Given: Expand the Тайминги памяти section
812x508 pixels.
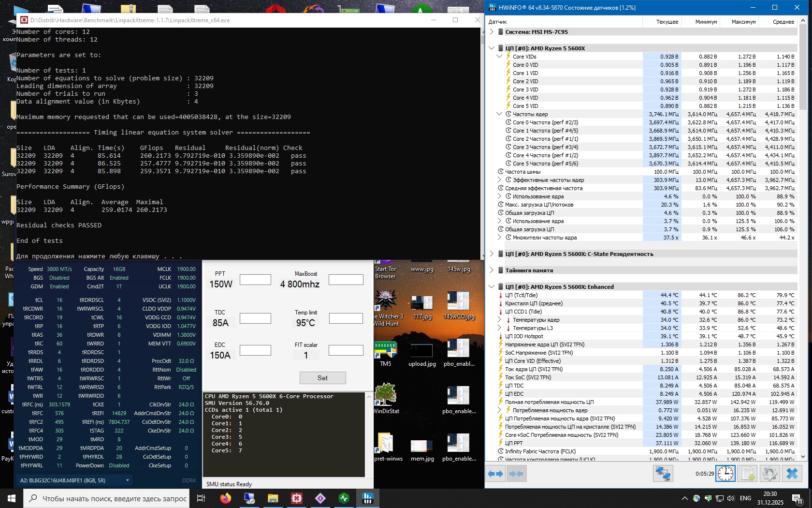Looking at the screenshot, I should click(492, 270).
